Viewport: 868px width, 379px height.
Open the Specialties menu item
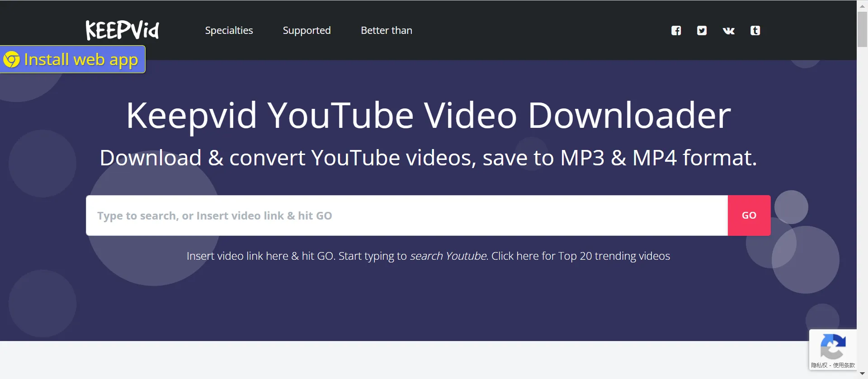229,30
